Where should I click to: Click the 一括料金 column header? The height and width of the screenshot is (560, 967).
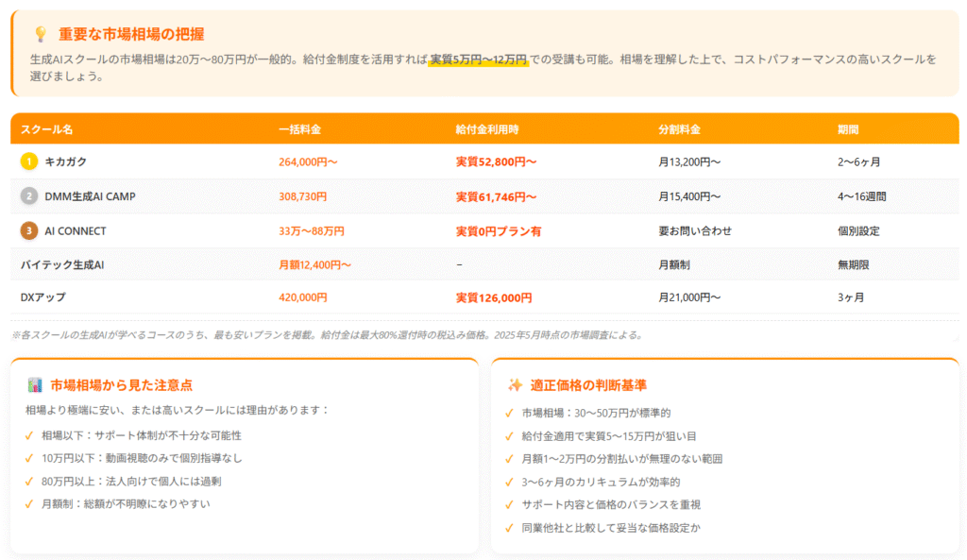(299, 129)
